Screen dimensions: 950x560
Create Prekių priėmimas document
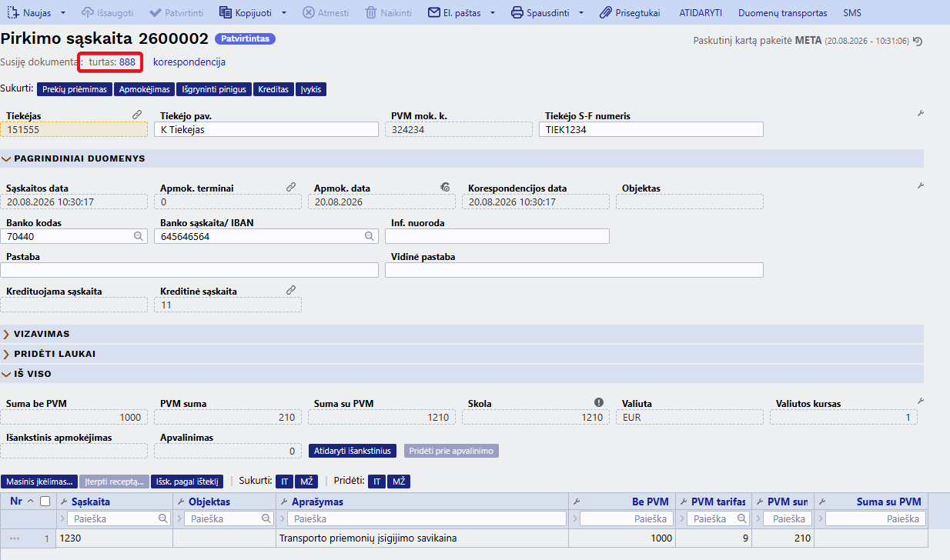point(75,89)
